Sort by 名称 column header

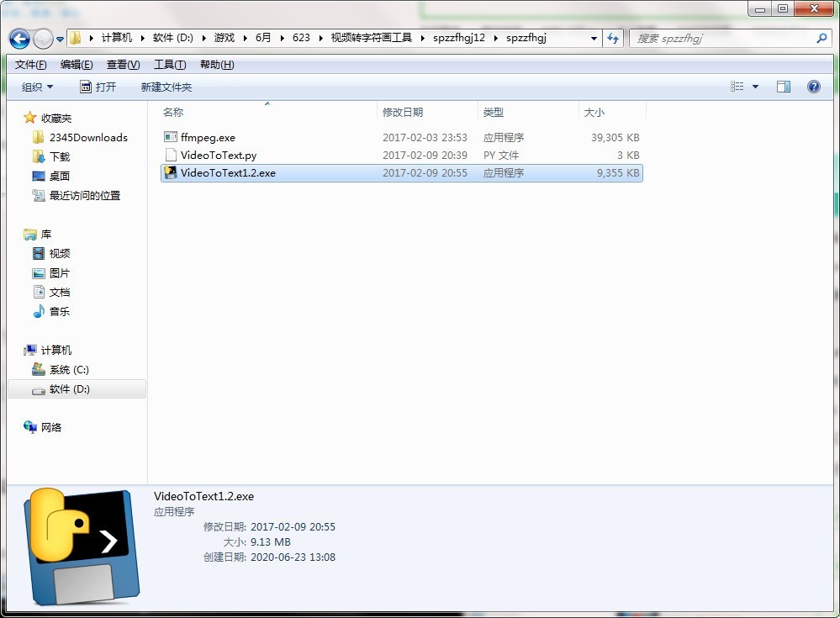pyautogui.click(x=173, y=113)
